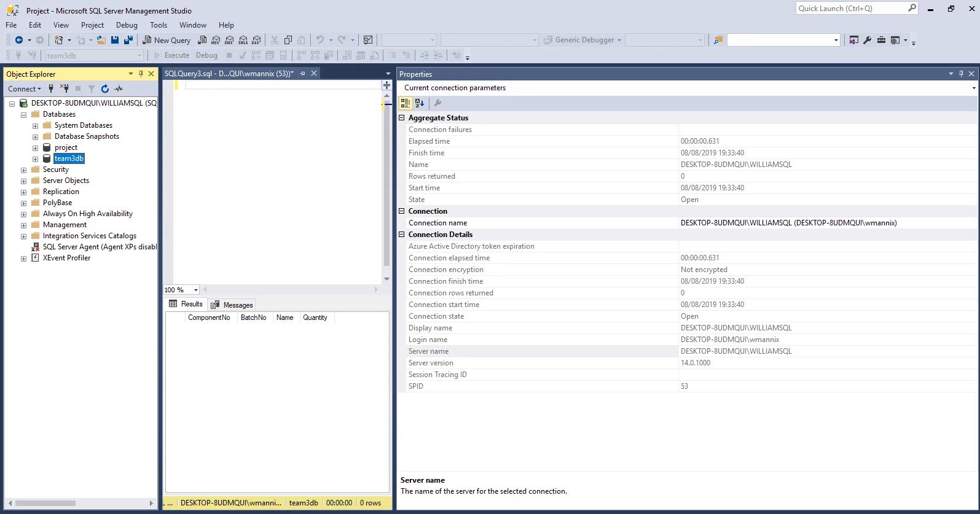The image size is (980, 514).
Task: Open the View menu
Action: (x=61, y=25)
